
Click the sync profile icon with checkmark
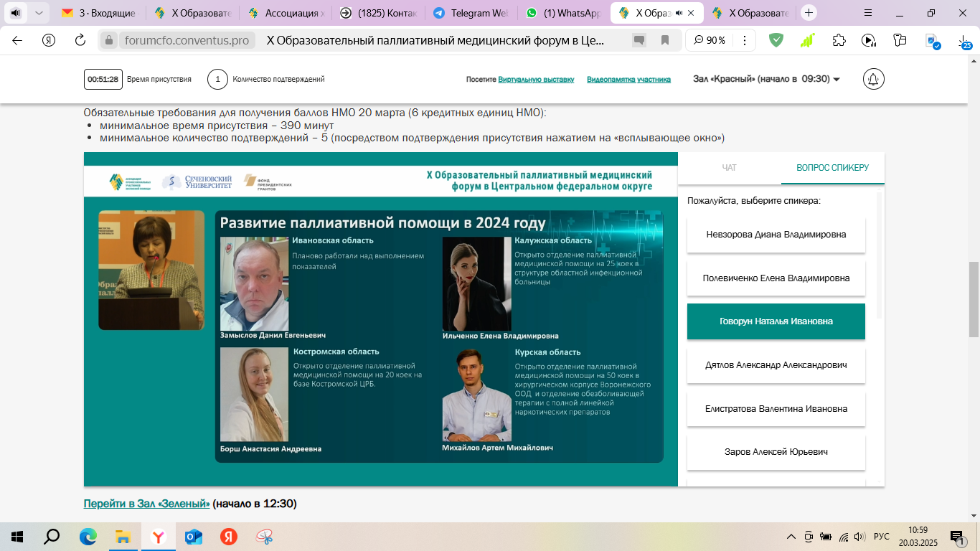[933, 42]
